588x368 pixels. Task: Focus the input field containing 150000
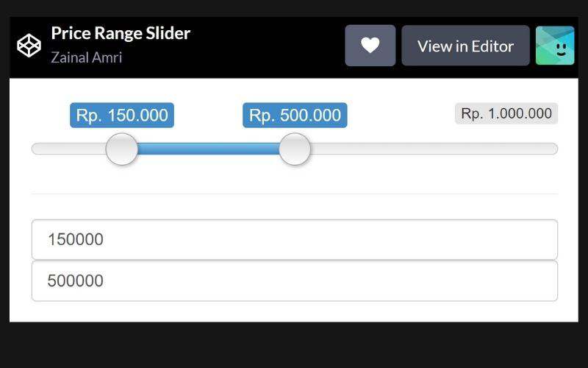pos(294,240)
